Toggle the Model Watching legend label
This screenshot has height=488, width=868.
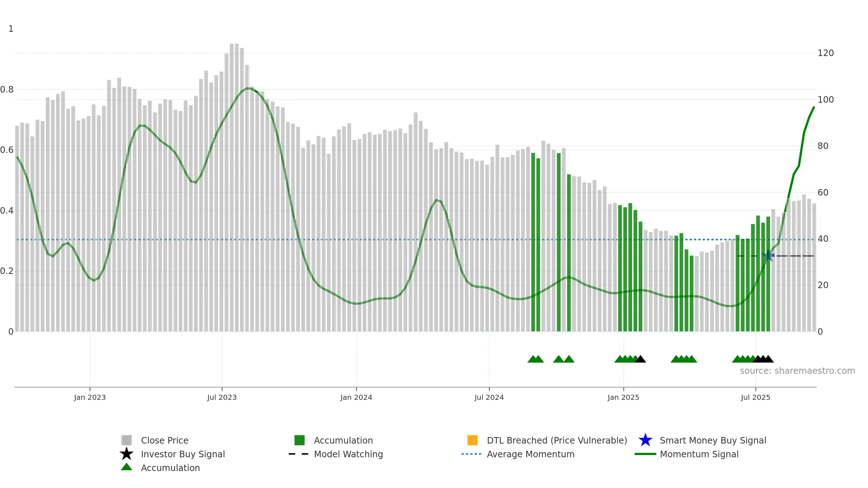pyautogui.click(x=348, y=454)
